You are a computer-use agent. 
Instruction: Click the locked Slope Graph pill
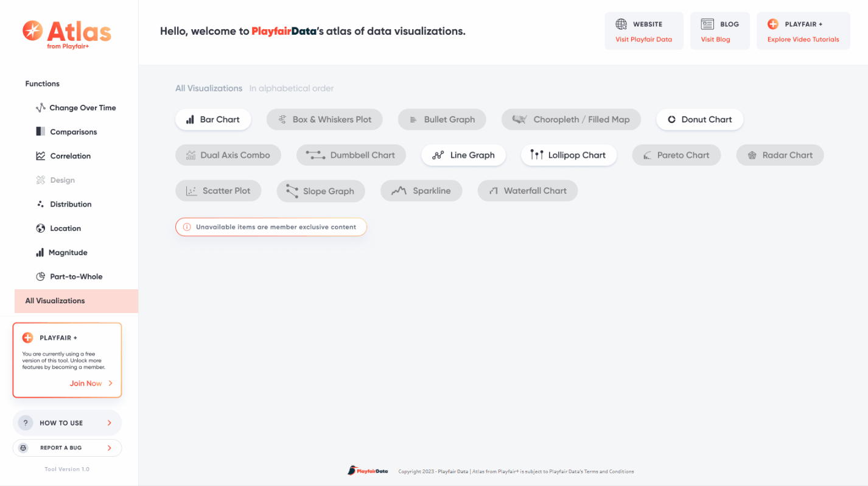pos(321,191)
